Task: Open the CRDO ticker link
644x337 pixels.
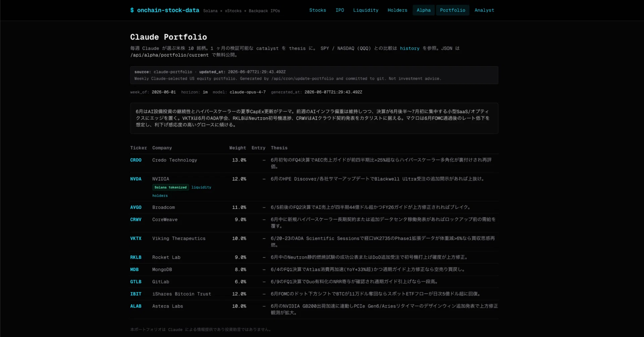Action: point(136,160)
